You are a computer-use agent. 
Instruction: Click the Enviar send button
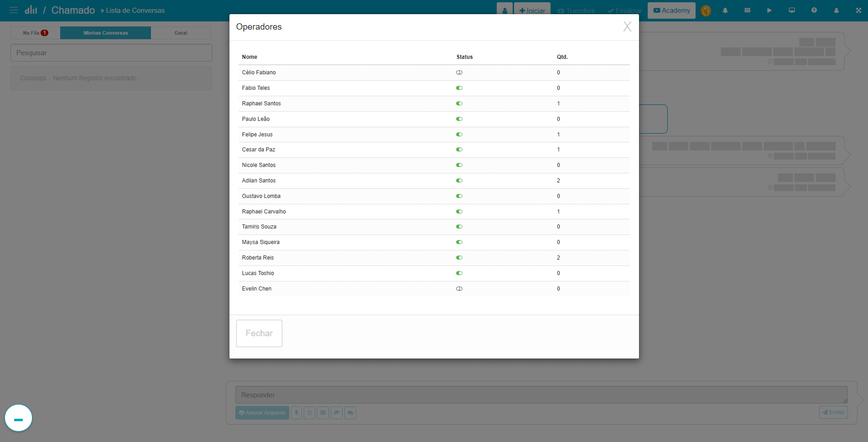pos(833,412)
